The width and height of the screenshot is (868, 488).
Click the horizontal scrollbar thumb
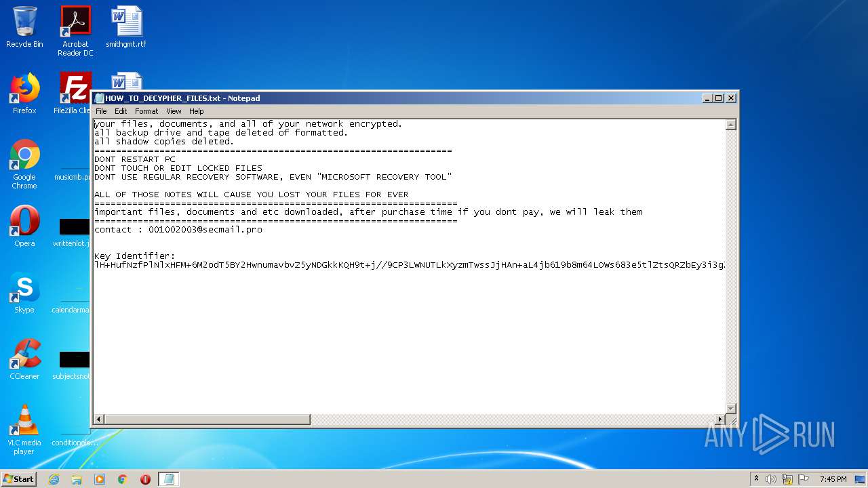(208, 420)
